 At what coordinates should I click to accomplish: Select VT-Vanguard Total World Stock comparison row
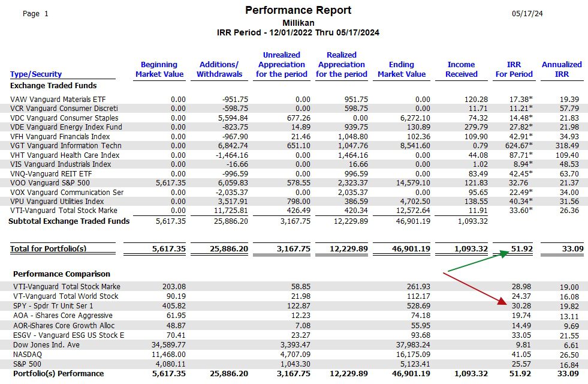click(294, 296)
